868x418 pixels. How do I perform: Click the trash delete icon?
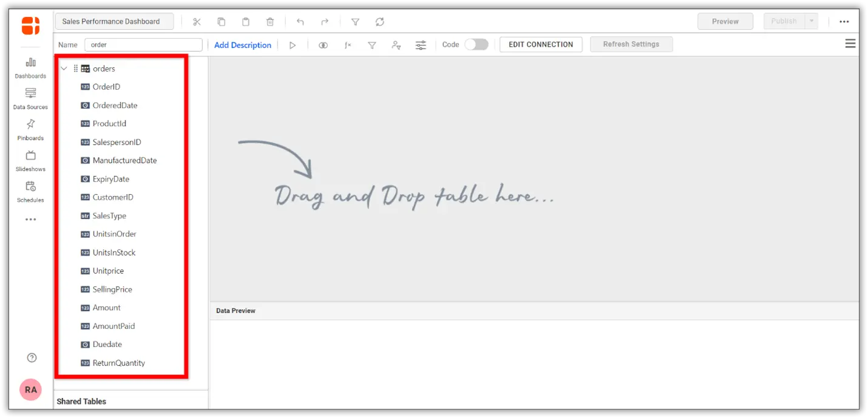tap(270, 21)
